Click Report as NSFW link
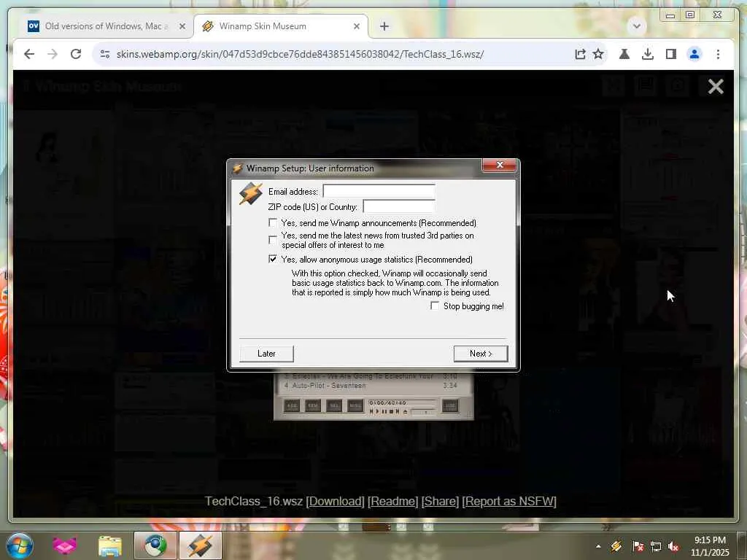747x560 pixels. pos(509,501)
